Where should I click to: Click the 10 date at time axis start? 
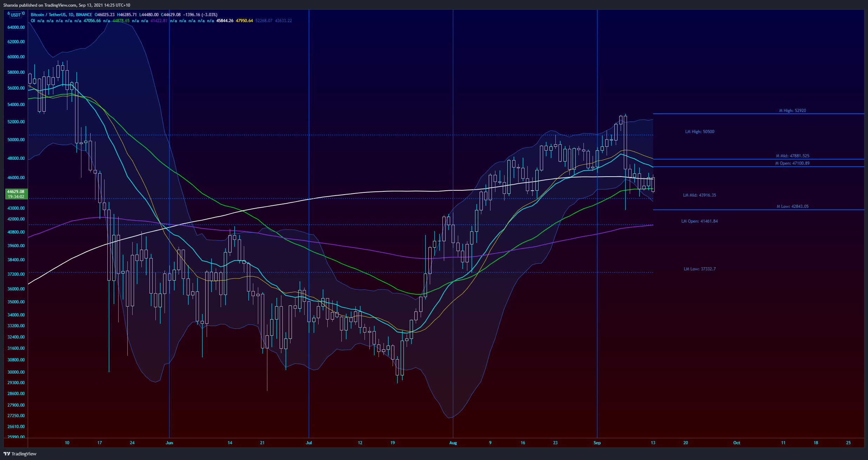click(x=67, y=443)
